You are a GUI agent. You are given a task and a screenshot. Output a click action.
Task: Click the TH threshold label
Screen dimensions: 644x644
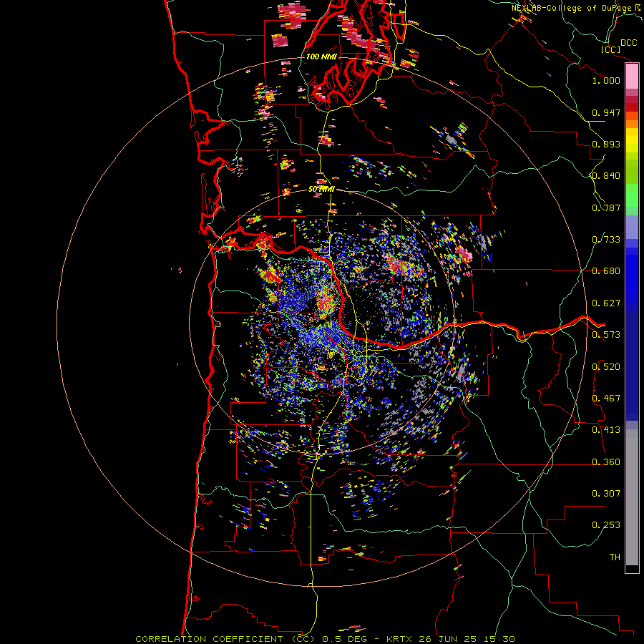pyautogui.click(x=615, y=557)
